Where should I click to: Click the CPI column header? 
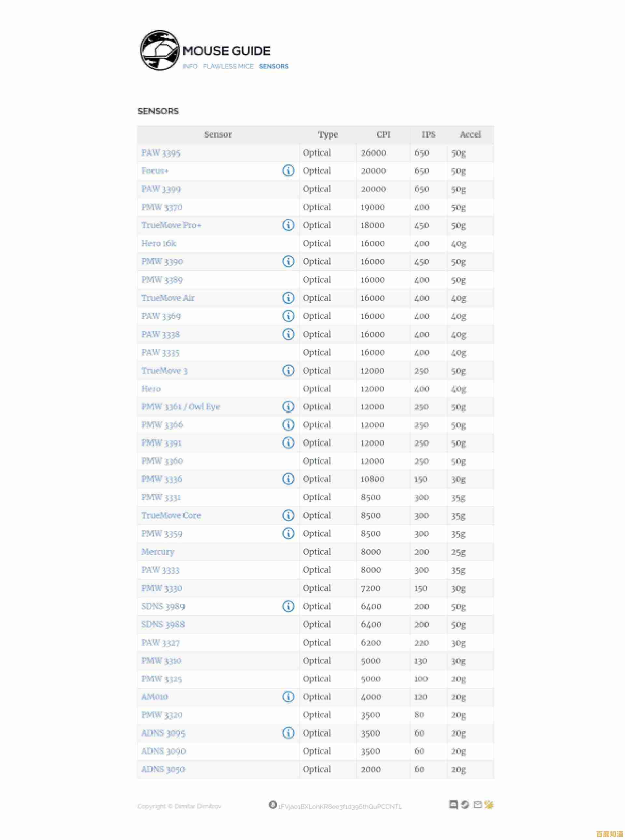pos(383,135)
